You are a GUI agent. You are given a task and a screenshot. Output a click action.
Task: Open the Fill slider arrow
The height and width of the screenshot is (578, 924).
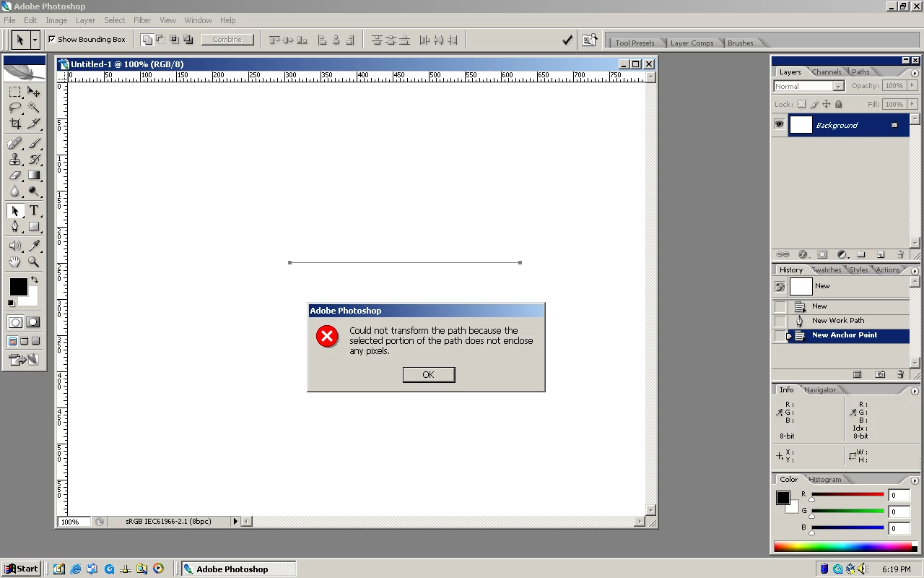tap(912, 104)
